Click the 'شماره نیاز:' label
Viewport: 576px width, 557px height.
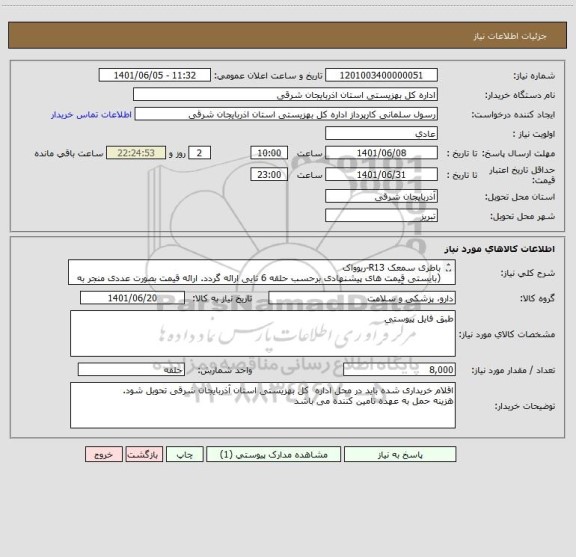tap(534, 76)
